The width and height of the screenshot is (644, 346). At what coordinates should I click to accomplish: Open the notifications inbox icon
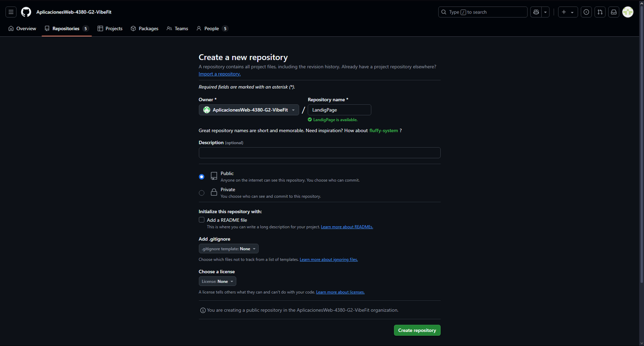point(614,12)
